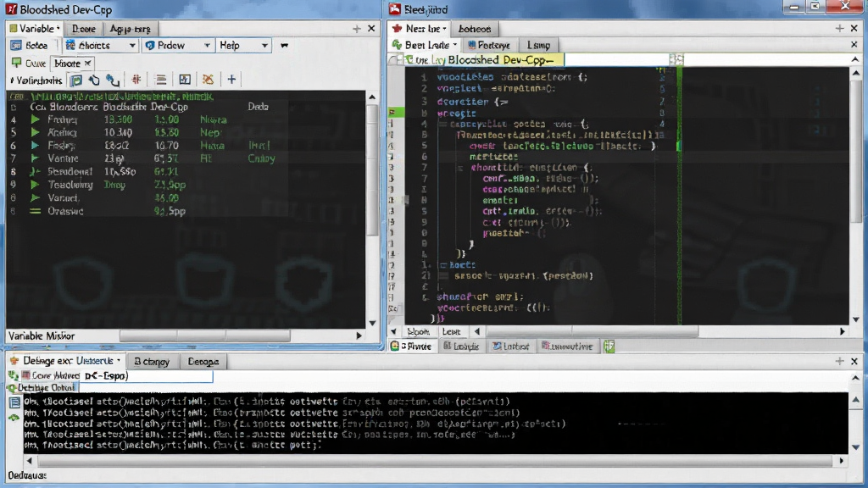
Task: Open the Ladpls bottom editor tab
Action: 461,347
